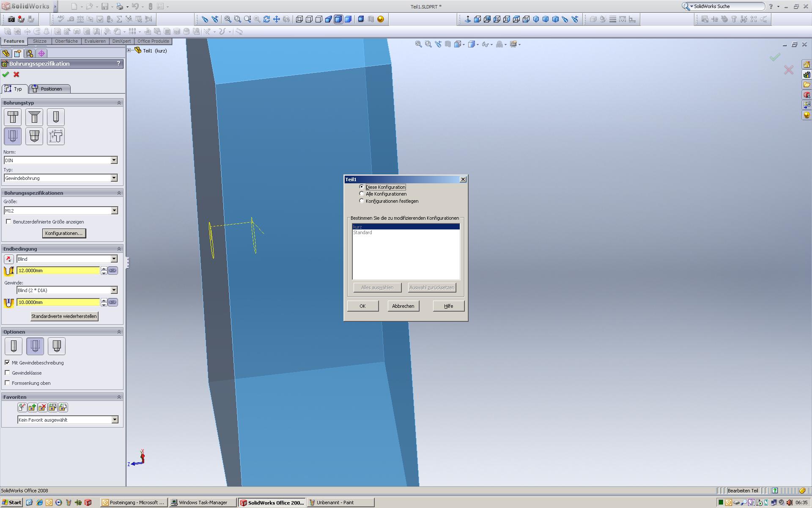Enable Gewindeklasse checkbox
Viewport: 812px width, 508px height.
[x=7, y=373]
